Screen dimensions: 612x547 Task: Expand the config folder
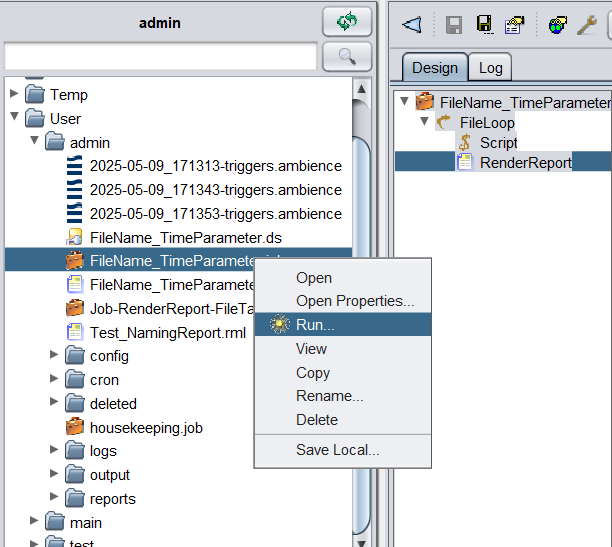pyautogui.click(x=54, y=356)
